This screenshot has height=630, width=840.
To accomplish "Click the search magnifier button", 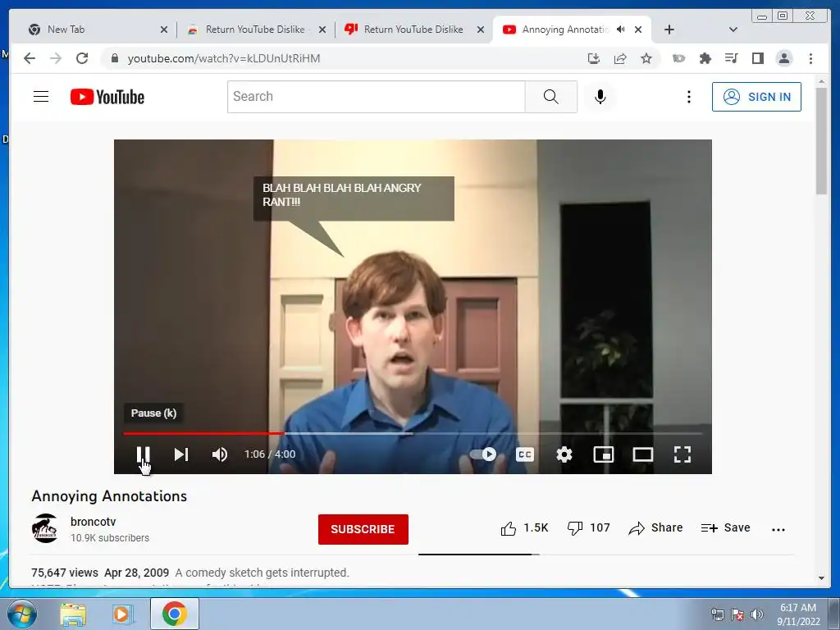I will click(550, 97).
